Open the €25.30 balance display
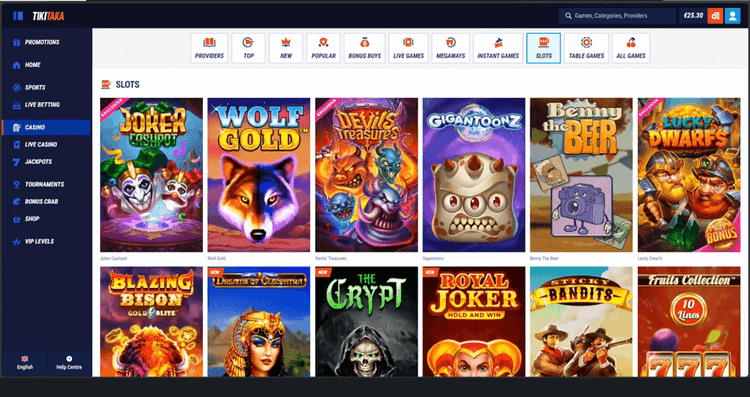 tap(693, 16)
